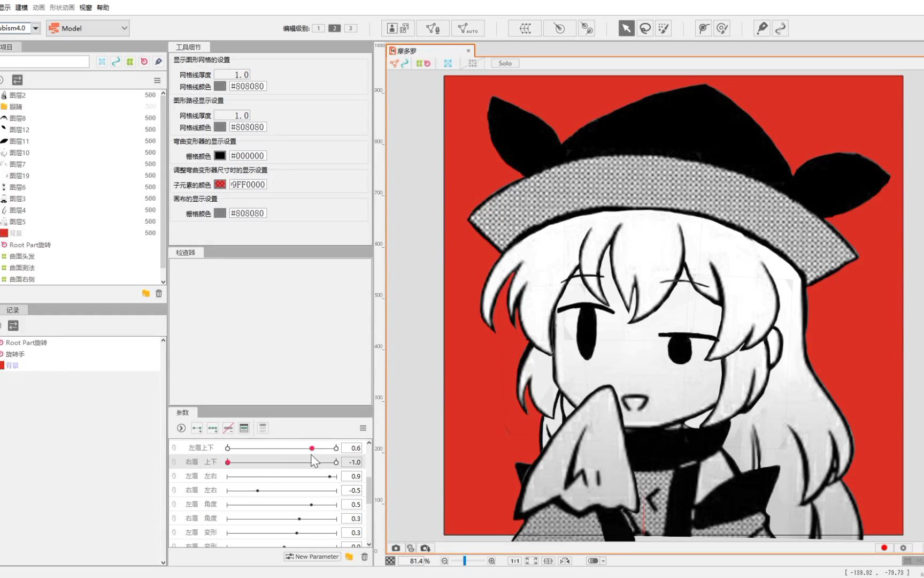Toggle the Solo display button

pos(505,63)
